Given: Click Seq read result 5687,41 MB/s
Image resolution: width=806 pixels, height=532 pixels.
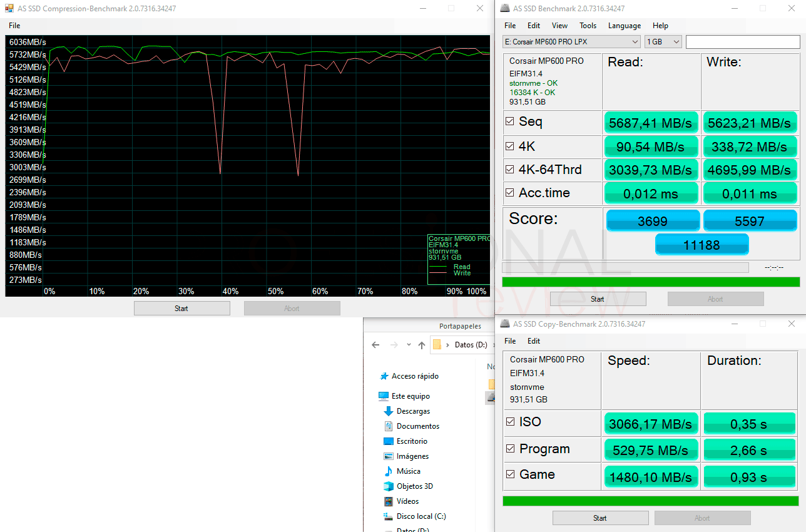Looking at the screenshot, I should pyautogui.click(x=651, y=123).
